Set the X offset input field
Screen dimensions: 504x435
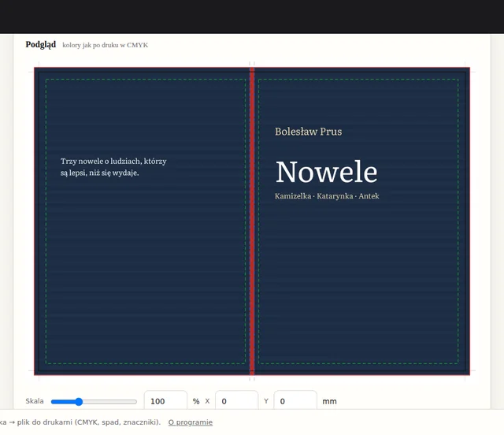pos(236,401)
